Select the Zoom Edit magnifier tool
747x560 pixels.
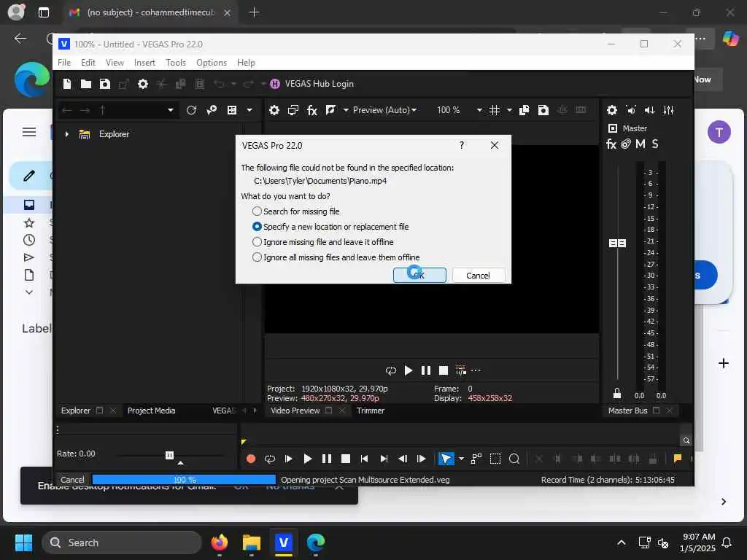tap(514, 459)
